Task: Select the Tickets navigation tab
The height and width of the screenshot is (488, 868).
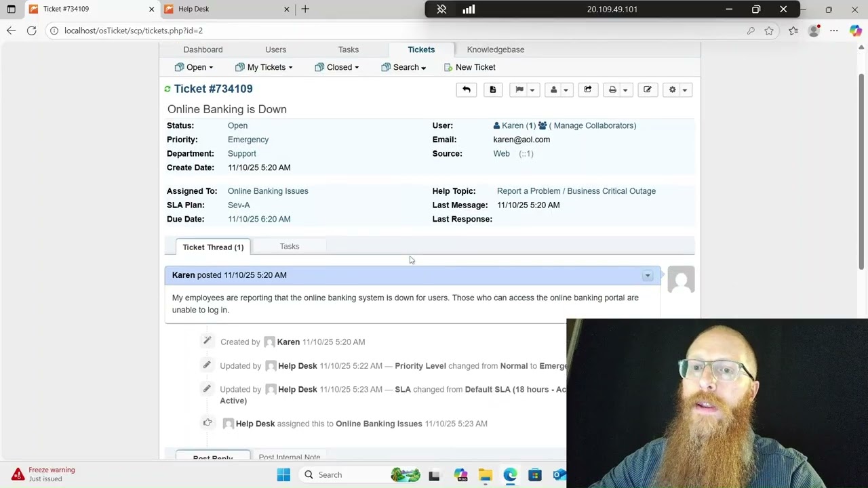Action: click(x=421, y=49)
